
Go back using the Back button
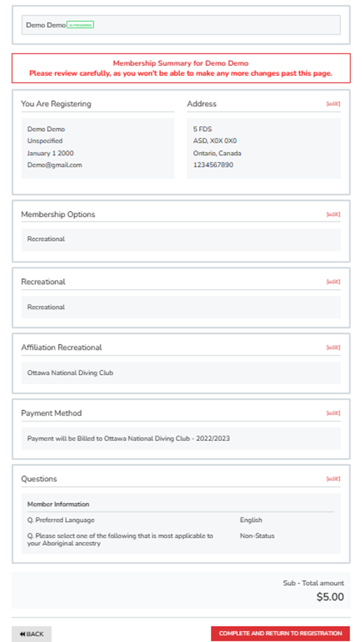[x=31, y=634]
